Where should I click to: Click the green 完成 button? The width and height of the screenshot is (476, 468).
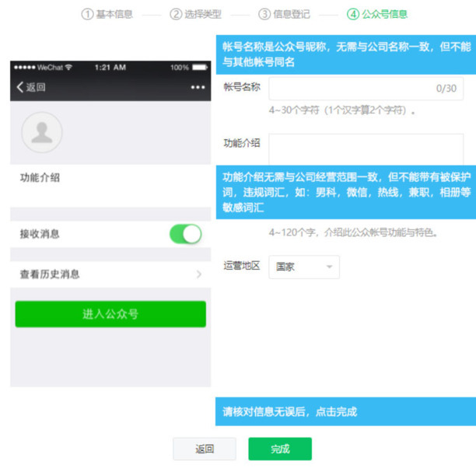280,449
